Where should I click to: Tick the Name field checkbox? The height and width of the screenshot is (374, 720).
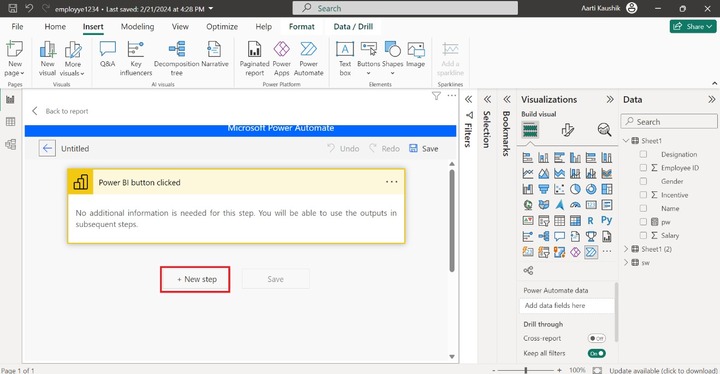(643, 209)
